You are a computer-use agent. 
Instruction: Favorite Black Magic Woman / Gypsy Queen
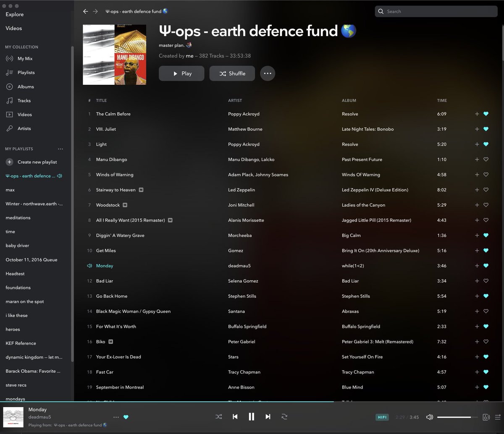(486, 311)
